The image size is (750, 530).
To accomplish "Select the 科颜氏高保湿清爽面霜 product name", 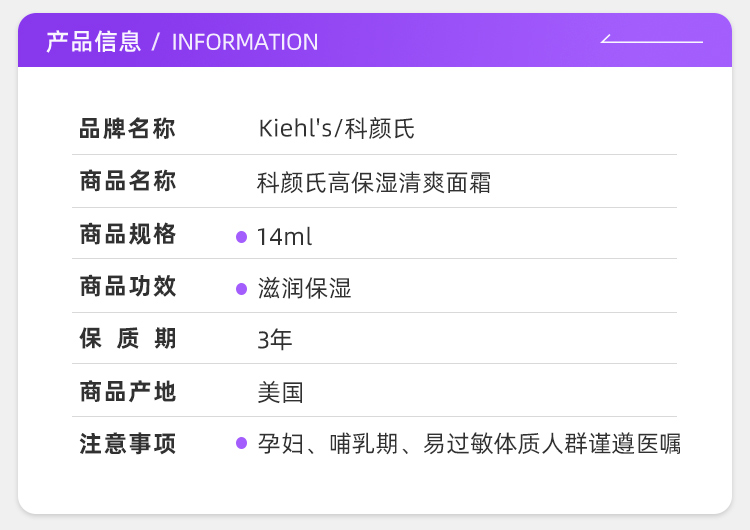I will (x=374, y=183).
